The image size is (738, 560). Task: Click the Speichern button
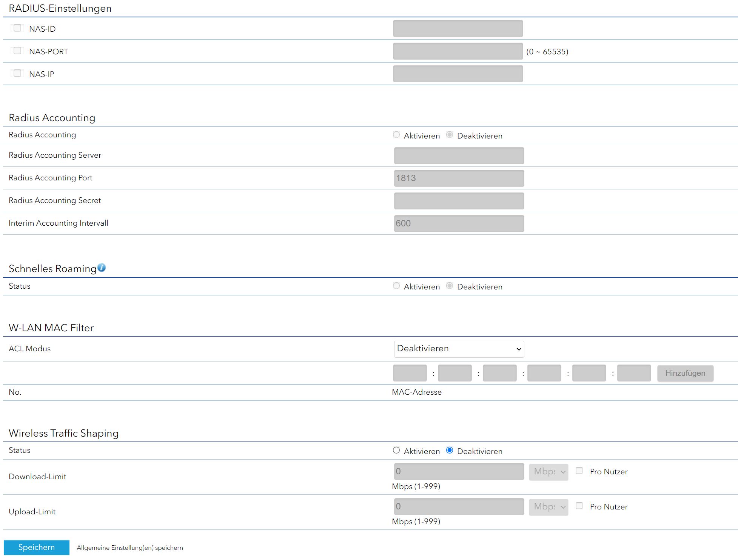click(37, 548)
